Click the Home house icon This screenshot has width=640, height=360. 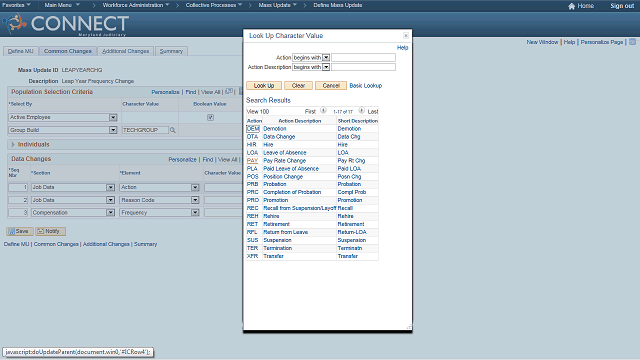click(x=571, y=6)
